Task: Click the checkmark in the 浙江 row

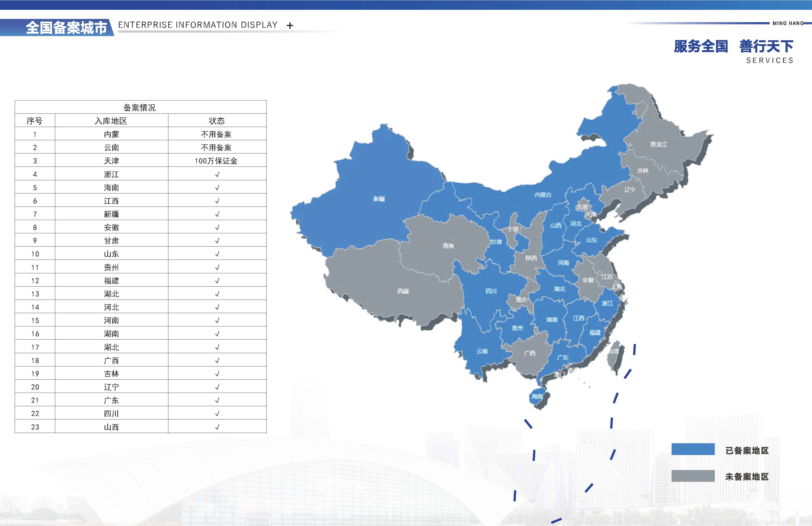Action: click(217, 174)
